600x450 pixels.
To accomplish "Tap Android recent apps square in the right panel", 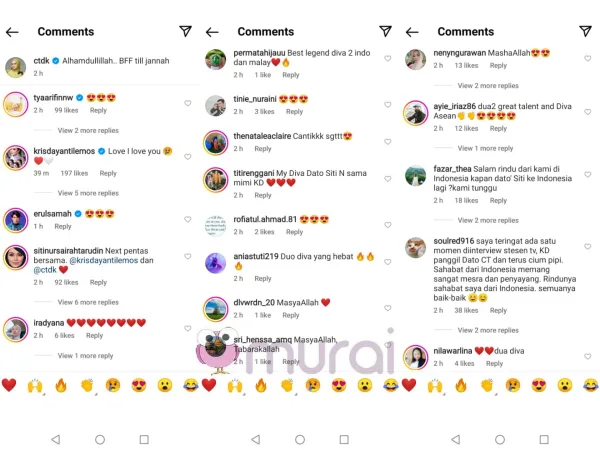I will pyautogui.click(x=544, y=439).
